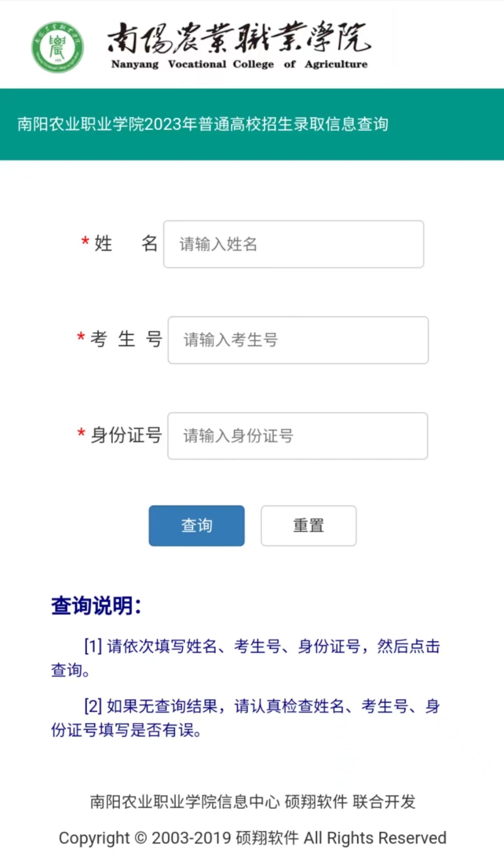Screen dimensions: 504x858
Task: Click the English text 'Nanyang Vocational College of Agriculture'
Action: [x=239, y=64]
